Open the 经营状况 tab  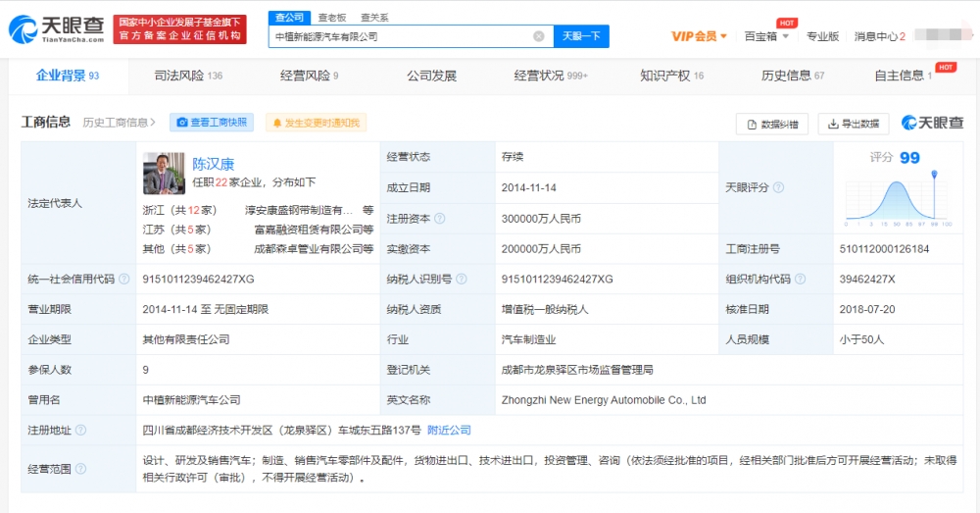coord(551,76)
